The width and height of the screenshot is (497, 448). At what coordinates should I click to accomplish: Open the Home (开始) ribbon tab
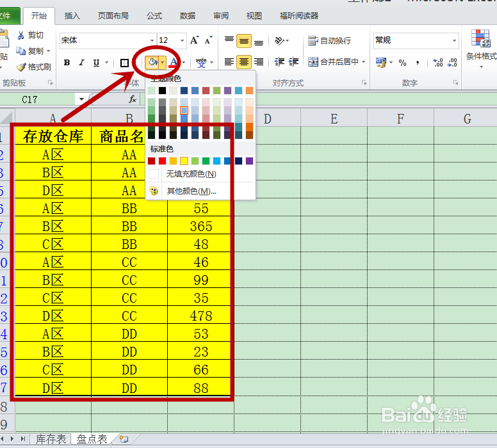39,16
